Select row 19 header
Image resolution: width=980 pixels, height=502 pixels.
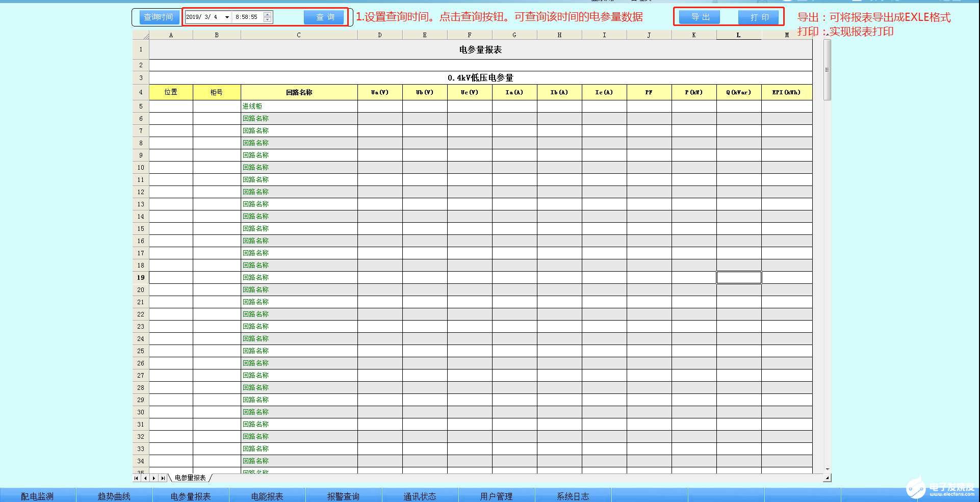(141, 278)
